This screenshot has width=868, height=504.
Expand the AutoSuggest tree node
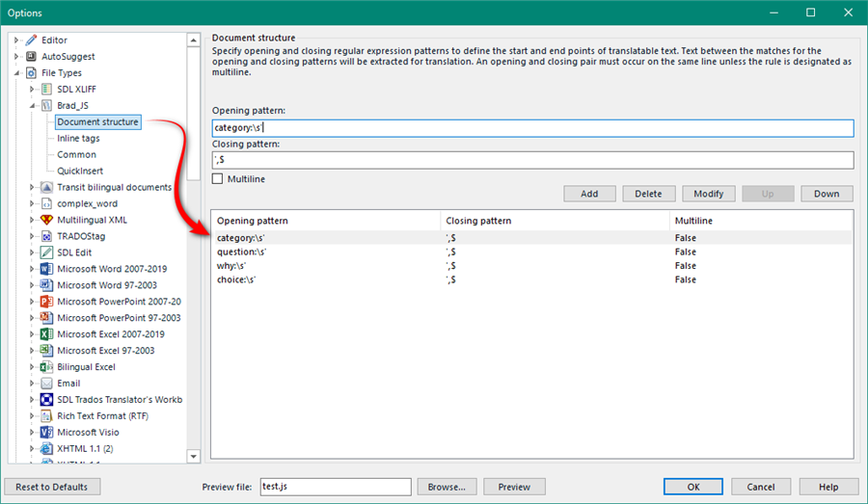[16, 57]
